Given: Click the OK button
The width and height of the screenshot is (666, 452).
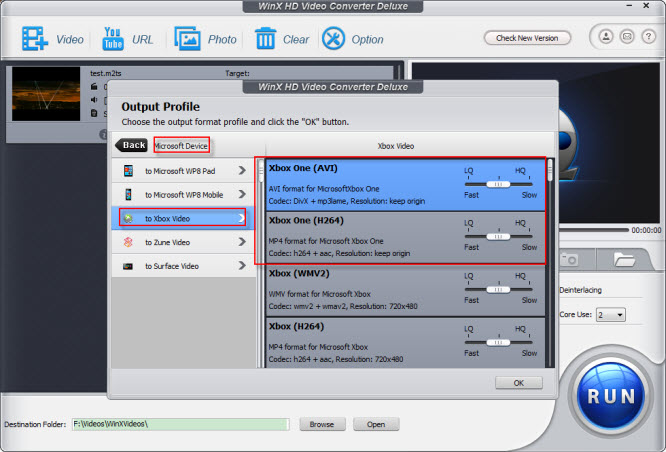Looking at the screenshot, I should [x=519, y=383].
